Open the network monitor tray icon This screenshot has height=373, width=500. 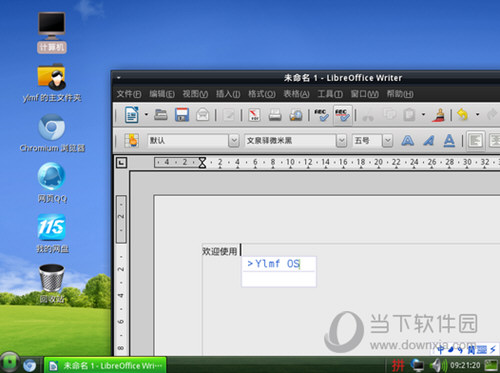coord(417,365)
